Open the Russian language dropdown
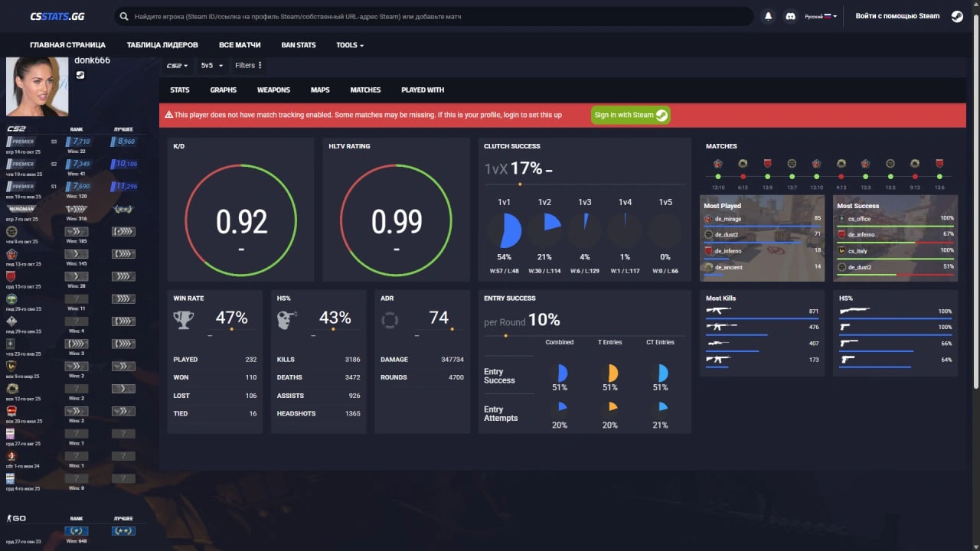The width and height of the screenshot is (980, 551). coord(821,16)
